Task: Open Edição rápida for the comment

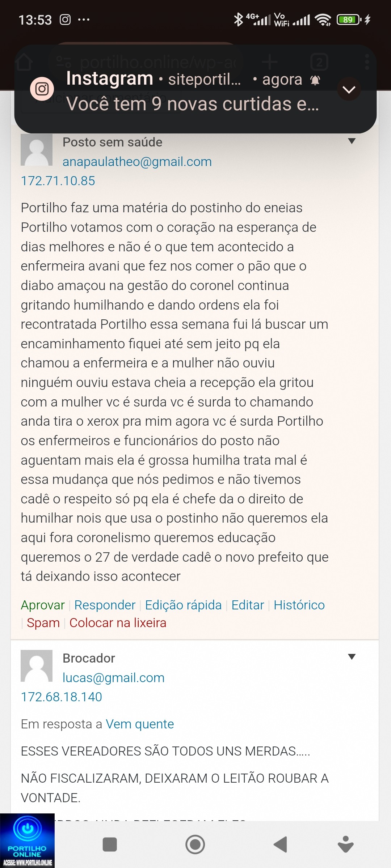Action: pyautogui.click(x=183, y=605)
